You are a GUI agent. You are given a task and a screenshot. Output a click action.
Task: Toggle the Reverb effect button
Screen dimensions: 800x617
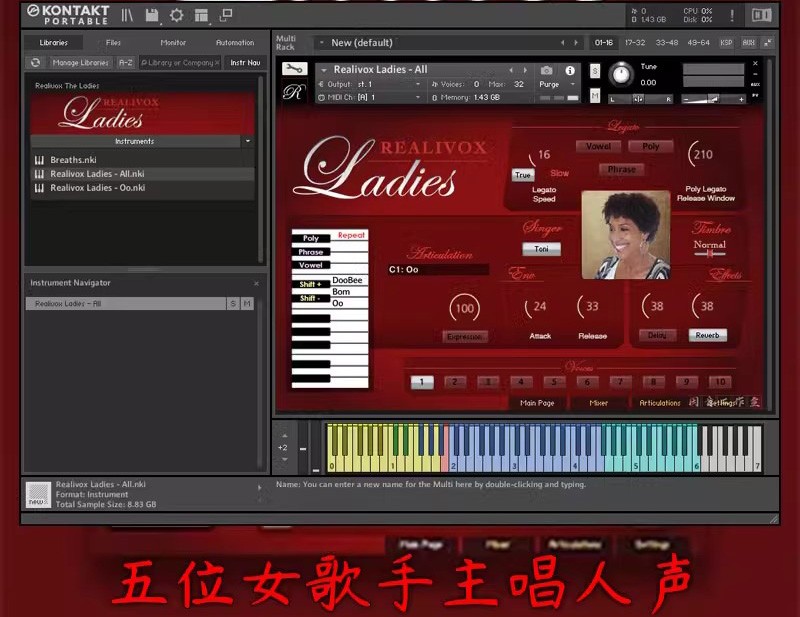707,335
